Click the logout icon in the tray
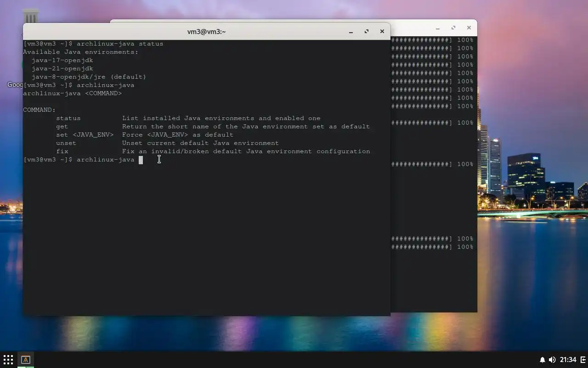The width and height of the screenshot is (588, 368). tap(584, 360)
